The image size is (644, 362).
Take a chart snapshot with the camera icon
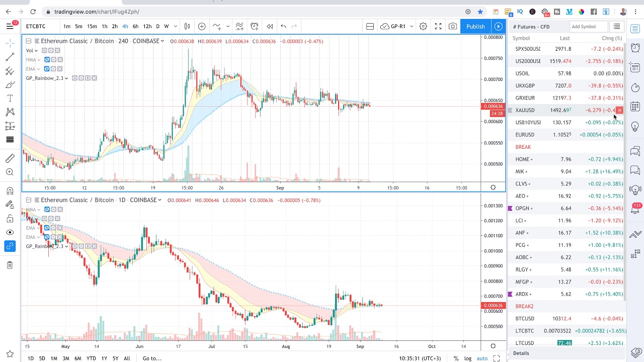tap(453, 26)
